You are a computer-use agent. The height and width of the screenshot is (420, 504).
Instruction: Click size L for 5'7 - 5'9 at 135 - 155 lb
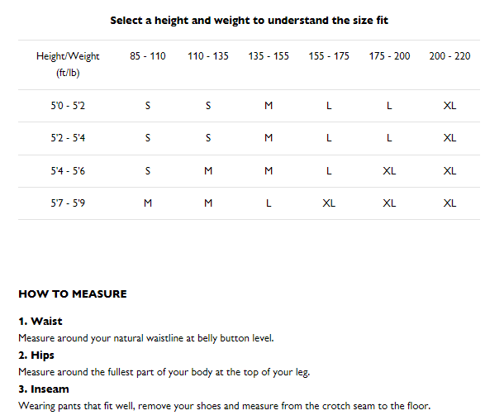(x=269, y=203)
